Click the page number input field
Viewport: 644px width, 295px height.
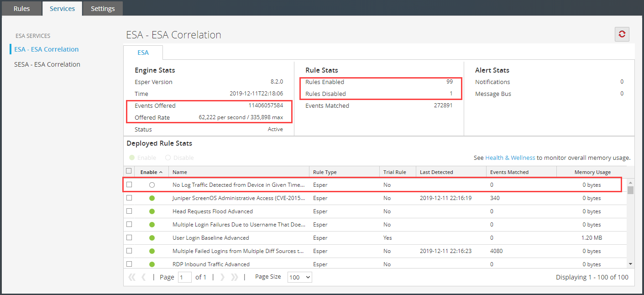[x=184, y=277]
